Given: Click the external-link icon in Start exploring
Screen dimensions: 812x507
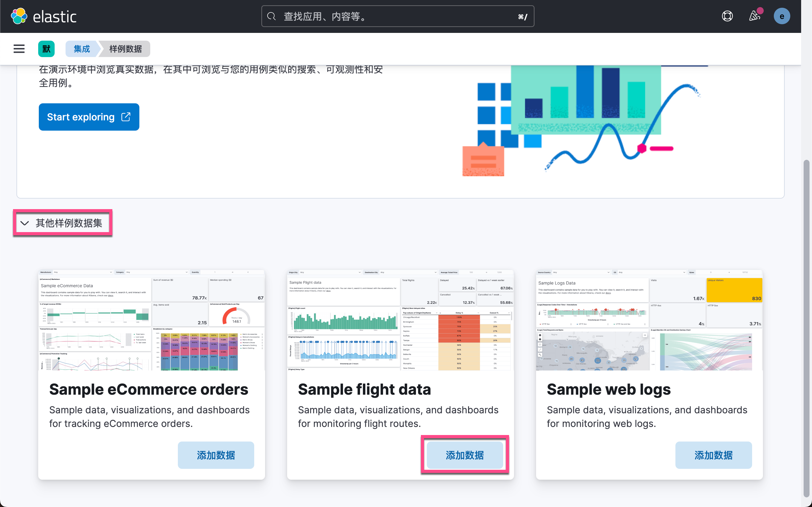Looking at the screenshot, I should (126, 117).
